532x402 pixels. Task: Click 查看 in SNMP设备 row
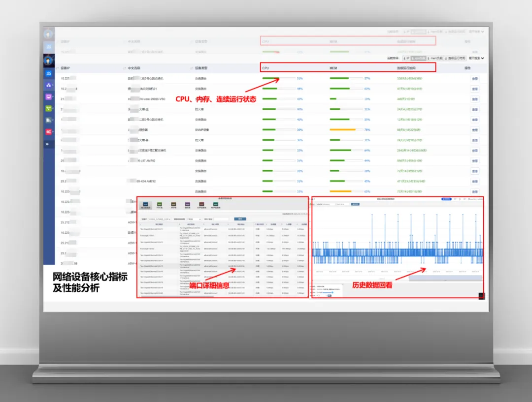475,130
